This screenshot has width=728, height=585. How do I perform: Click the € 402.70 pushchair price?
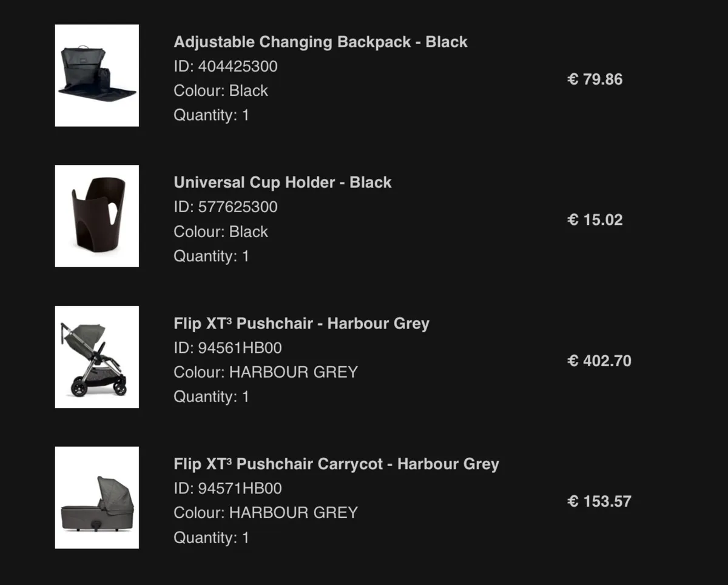coord(599,361)
